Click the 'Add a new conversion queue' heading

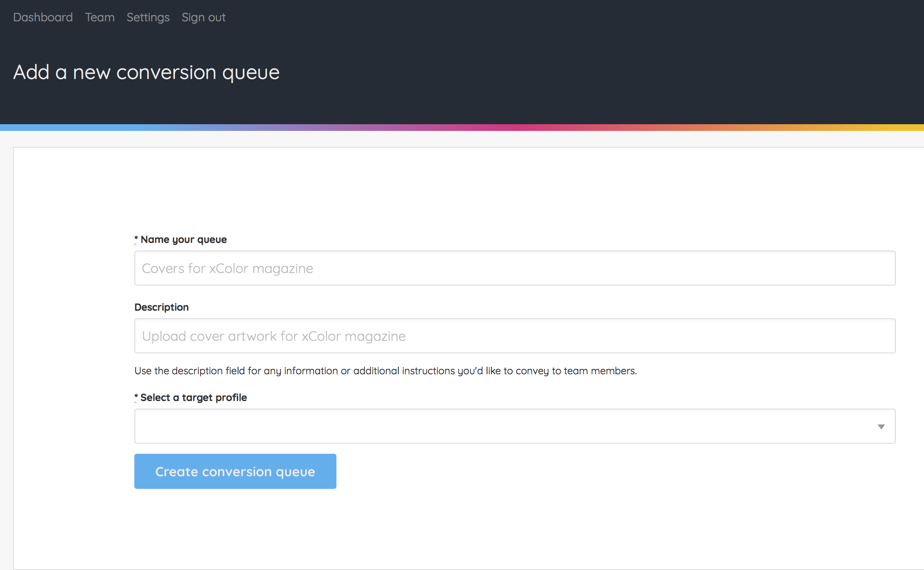pos(146,72)
